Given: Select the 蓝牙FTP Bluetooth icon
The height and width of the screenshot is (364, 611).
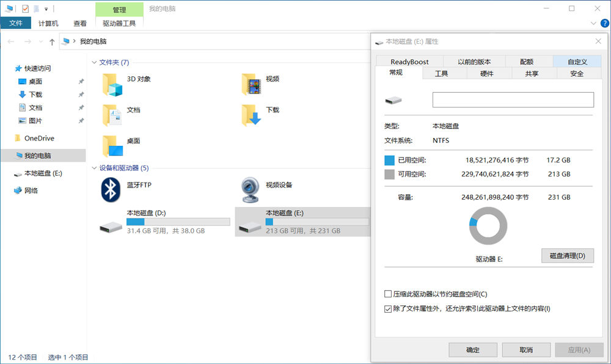Looking at the screenshot, I should pyautogui.click(x=111, y=190).
